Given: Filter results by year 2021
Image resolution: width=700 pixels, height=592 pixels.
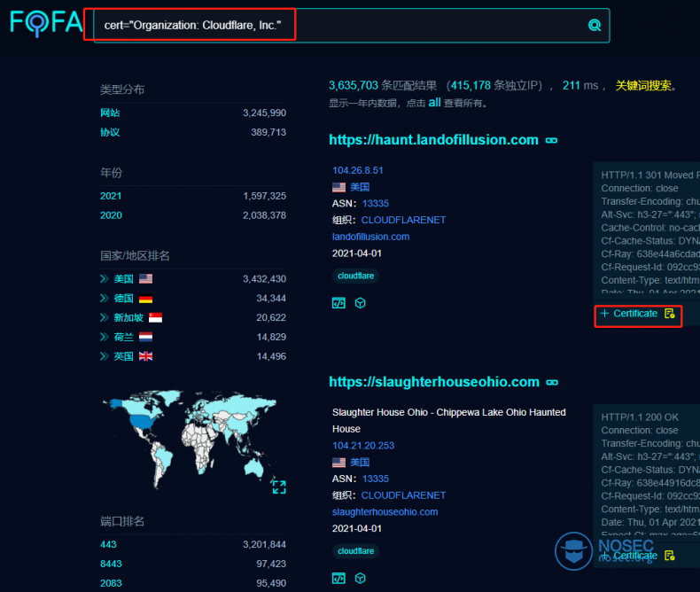Looking at the screenshot, I should click(111, 196).
